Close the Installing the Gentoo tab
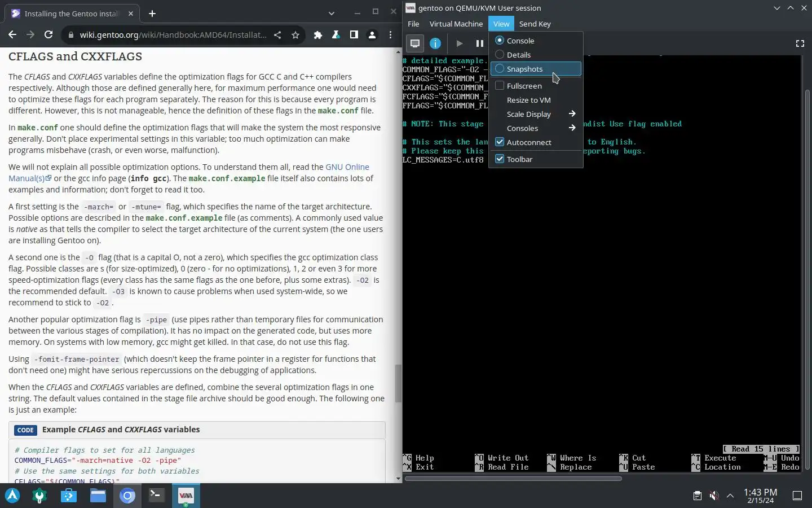Image resolution: width=812 pixels, height=508 pixels. [130, 14]
